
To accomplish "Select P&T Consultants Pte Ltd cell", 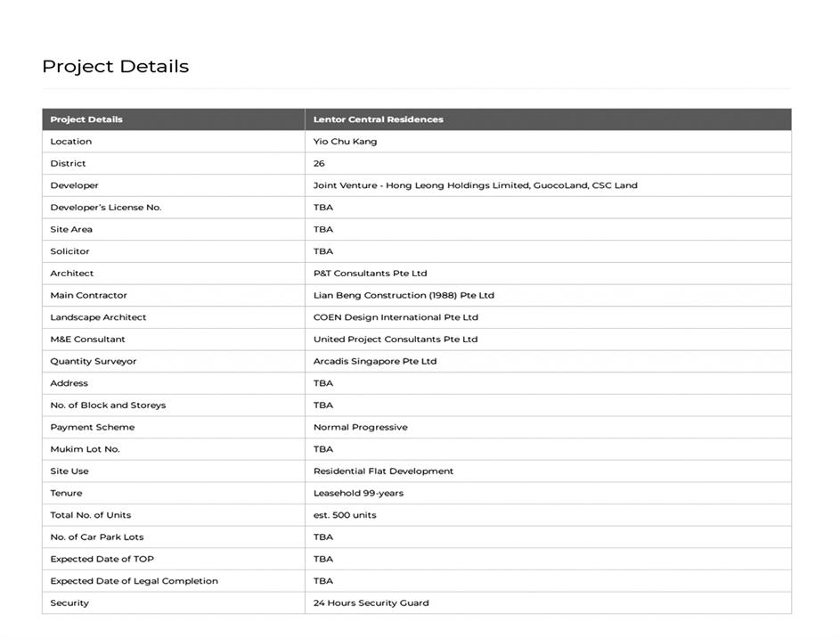I will point(370,274).
